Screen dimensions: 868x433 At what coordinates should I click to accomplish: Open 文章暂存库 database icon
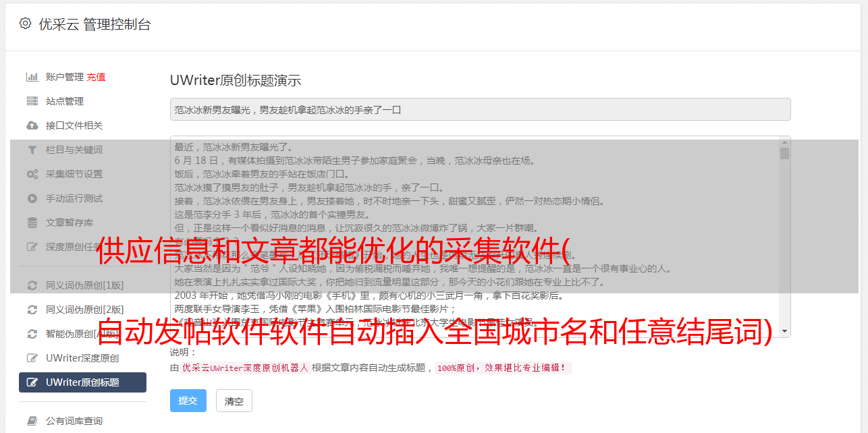(x=32, y=223)
